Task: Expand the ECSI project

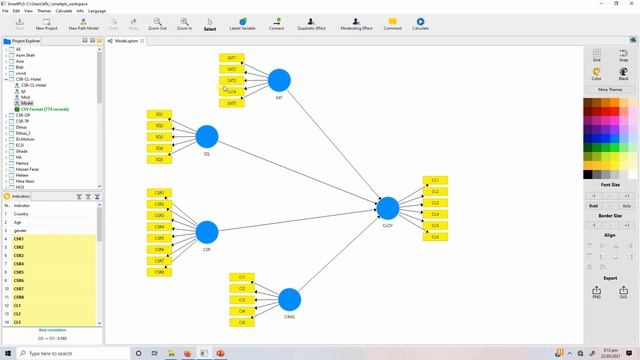Action: click(6, 145)
